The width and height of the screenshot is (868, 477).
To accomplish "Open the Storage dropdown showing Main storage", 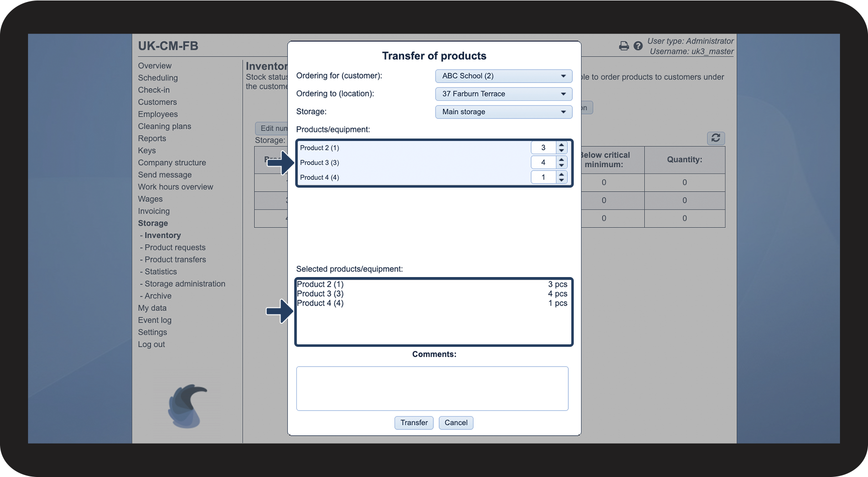I will (504, 112).
